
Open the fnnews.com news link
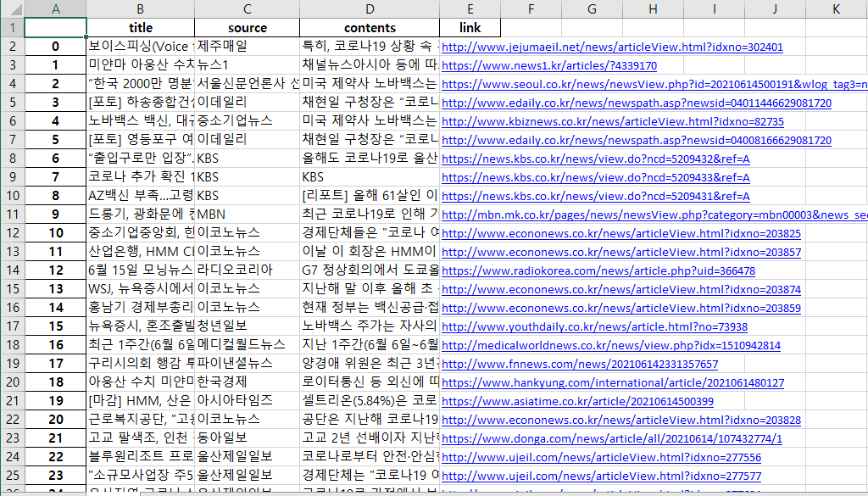tap(580, 365)
